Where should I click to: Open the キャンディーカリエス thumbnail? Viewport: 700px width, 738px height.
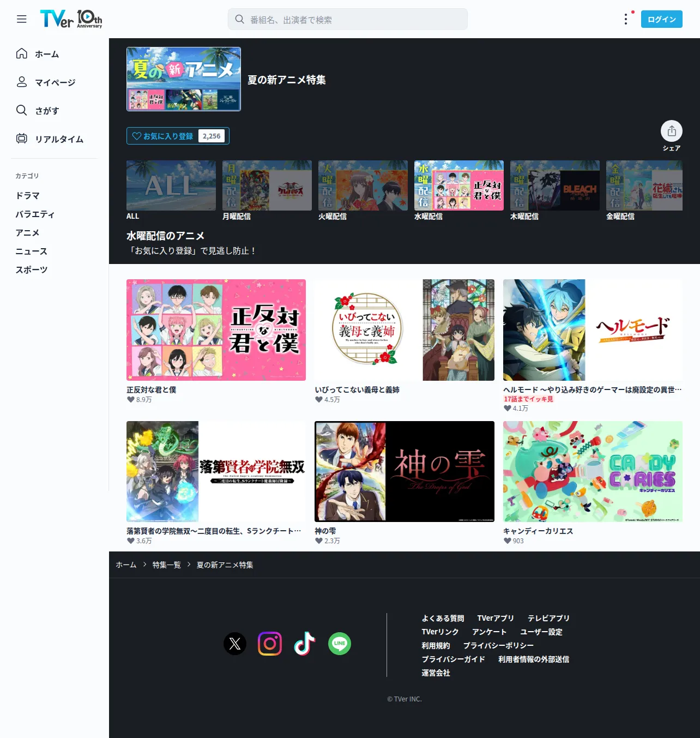pos(593,471)
